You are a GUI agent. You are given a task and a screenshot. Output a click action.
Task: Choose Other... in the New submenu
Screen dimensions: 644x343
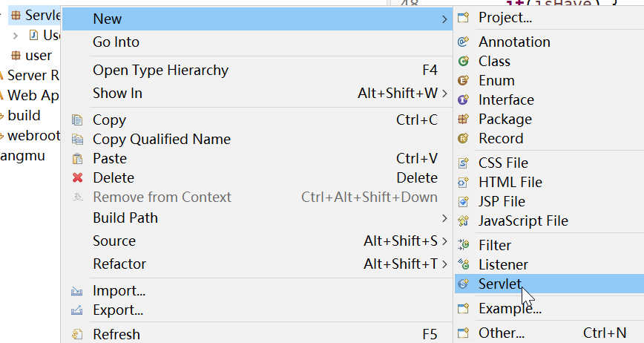coord(502,333)
